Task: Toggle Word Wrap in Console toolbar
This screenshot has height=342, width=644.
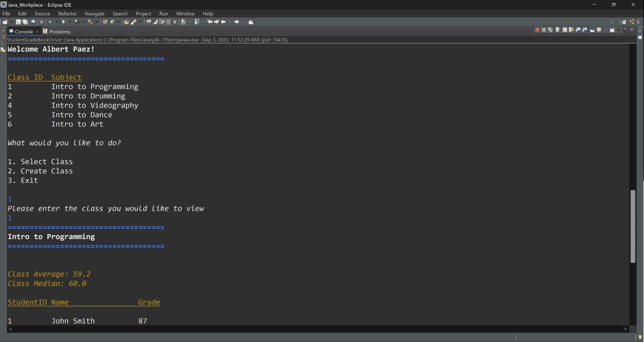Action: point(572,30)
